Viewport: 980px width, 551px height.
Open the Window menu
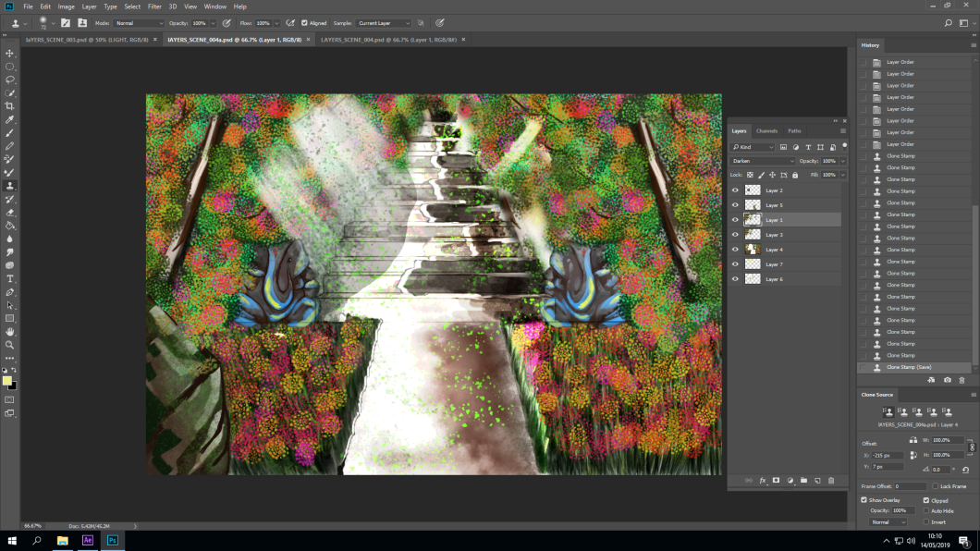pos(215,6)
